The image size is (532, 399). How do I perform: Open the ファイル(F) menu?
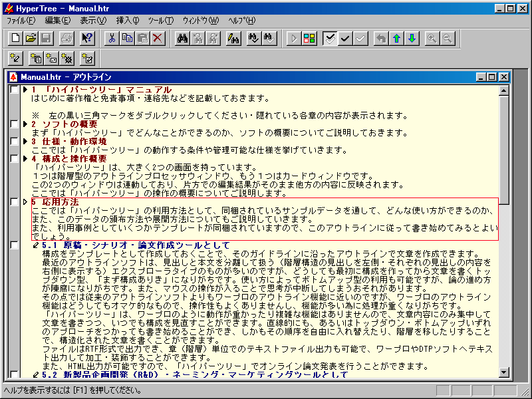(x=21, y=21)
